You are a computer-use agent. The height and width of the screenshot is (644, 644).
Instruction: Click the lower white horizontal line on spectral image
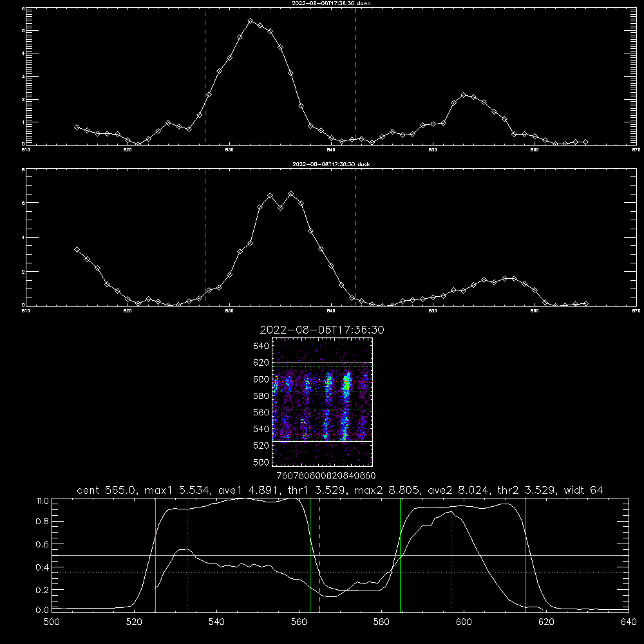pos(322,441)
